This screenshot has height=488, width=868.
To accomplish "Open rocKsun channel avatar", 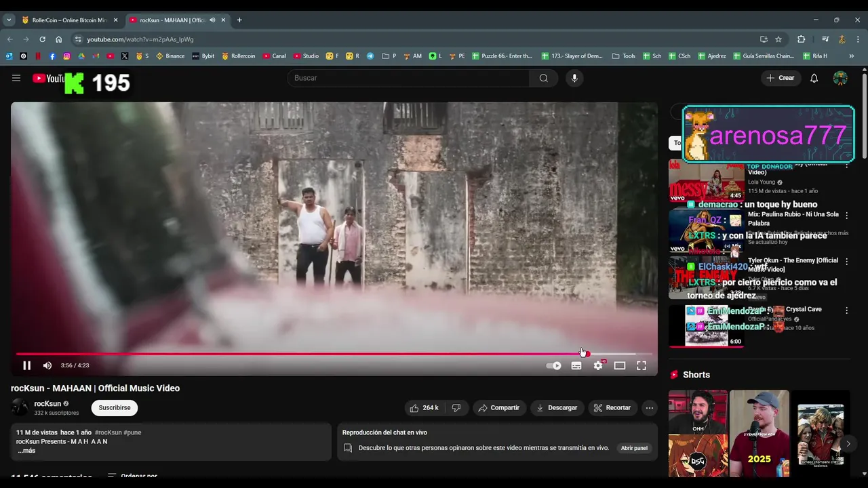I will pos(20,407).
